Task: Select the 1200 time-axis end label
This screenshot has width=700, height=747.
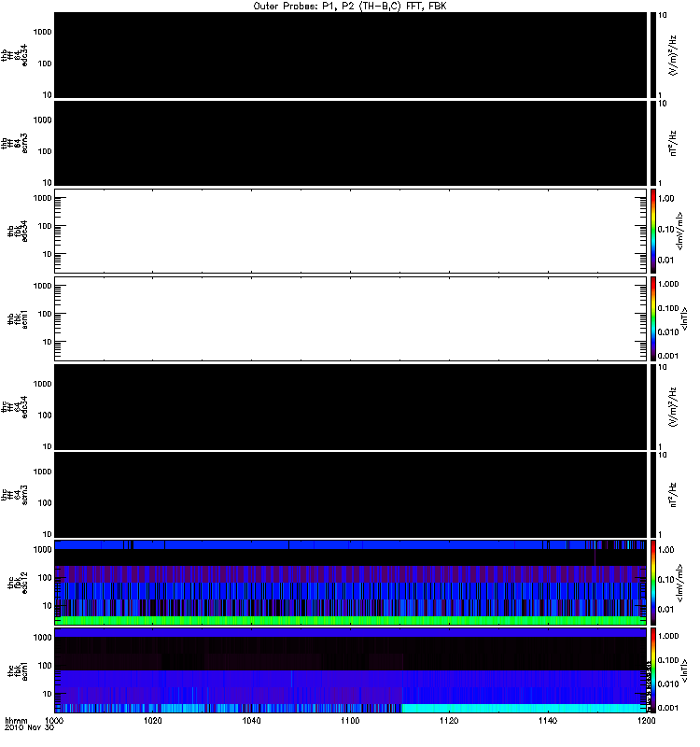Action: tap(646, 720)
